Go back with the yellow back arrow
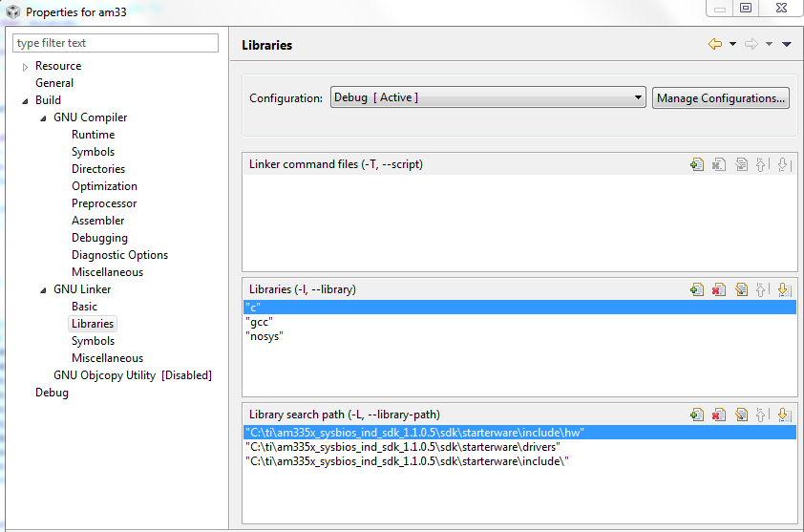 click(x=715, y=44)
